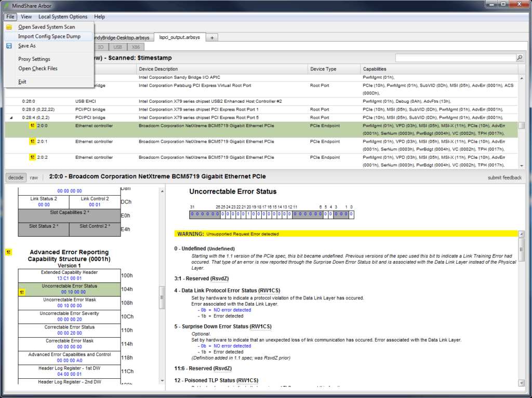The image size is (532, 398).
Task: Select Import Config Space Dump menu entry
Action: click(x=49, y=36)
